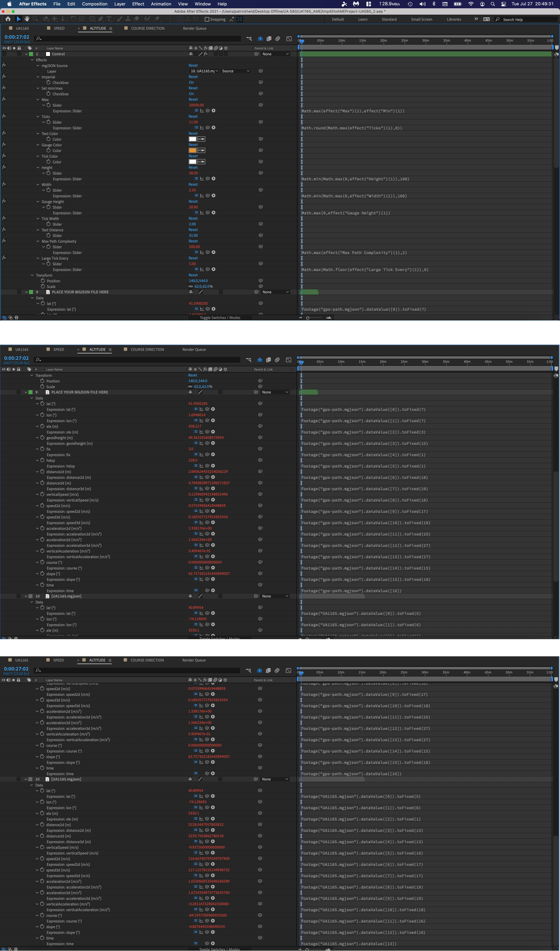Pick Tick Color with its eyedropper

pyautogui.click(x=201, y=162)
